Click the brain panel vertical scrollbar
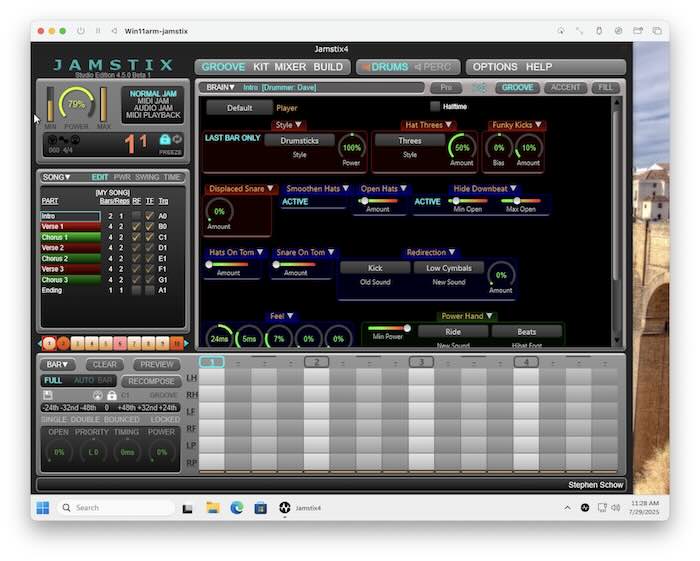700x561 pixels. [617, 196]
